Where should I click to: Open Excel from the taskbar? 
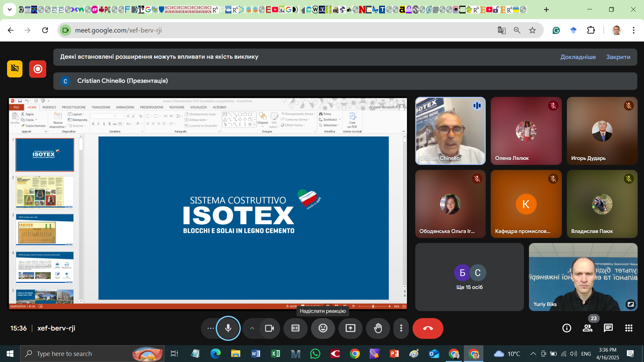pos(276,354)
